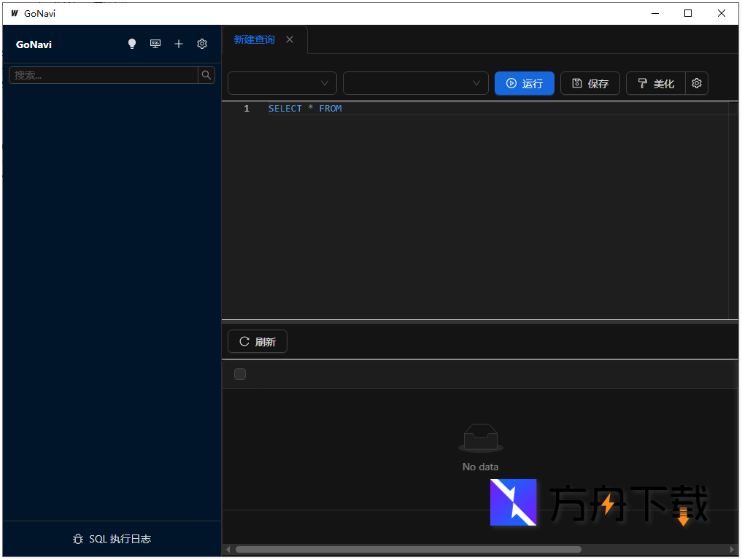The width and height of the screenshot is (742, 560).
Task: Run the query with 运行 button
Action: point(525,84)
